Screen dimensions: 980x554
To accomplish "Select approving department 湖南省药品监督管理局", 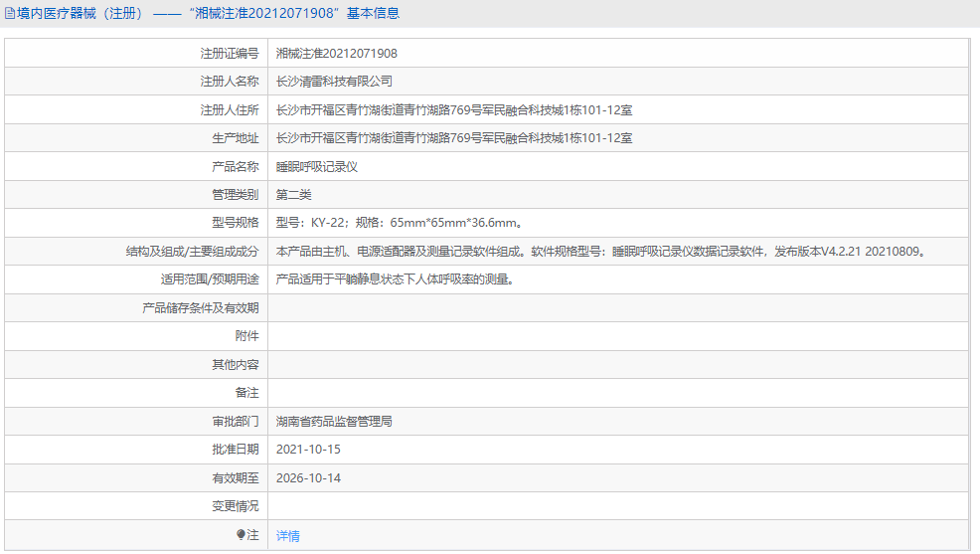I will tap(334, 422).
